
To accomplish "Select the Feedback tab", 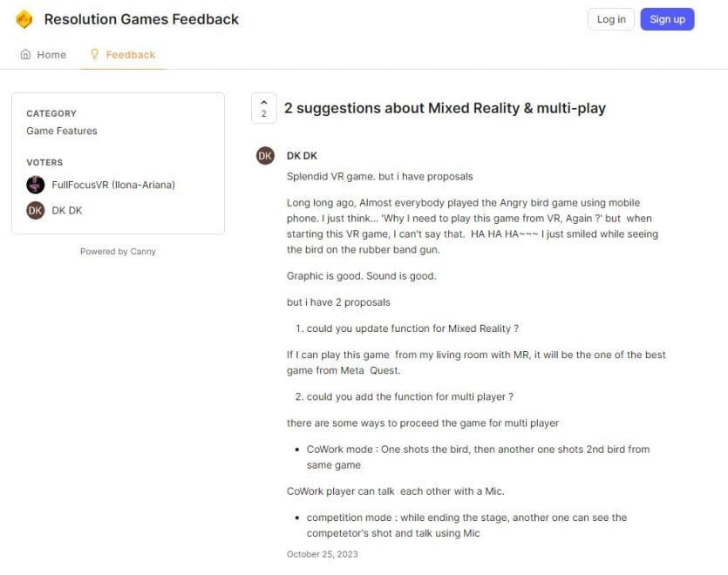I will (x=123, y=55).
